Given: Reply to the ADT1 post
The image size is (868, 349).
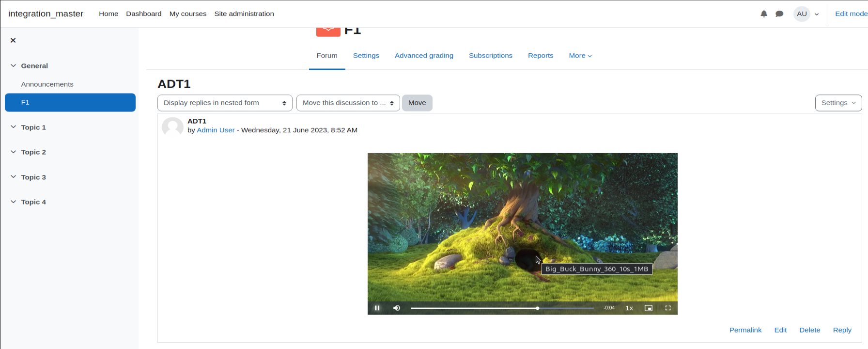Looking at the screenshot, I should pos(842,330).
